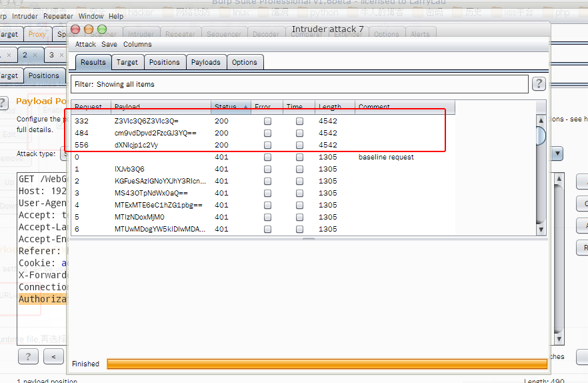Select result row with payload Z3VIc3Q6Z3VIc3Q=
The image size is (588, 383).
click(x=263, y=121)
